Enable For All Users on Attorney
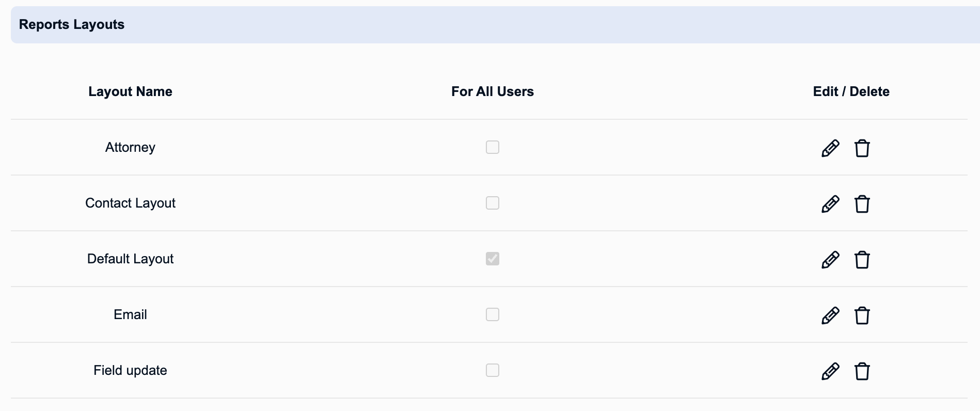 (493, 147)
